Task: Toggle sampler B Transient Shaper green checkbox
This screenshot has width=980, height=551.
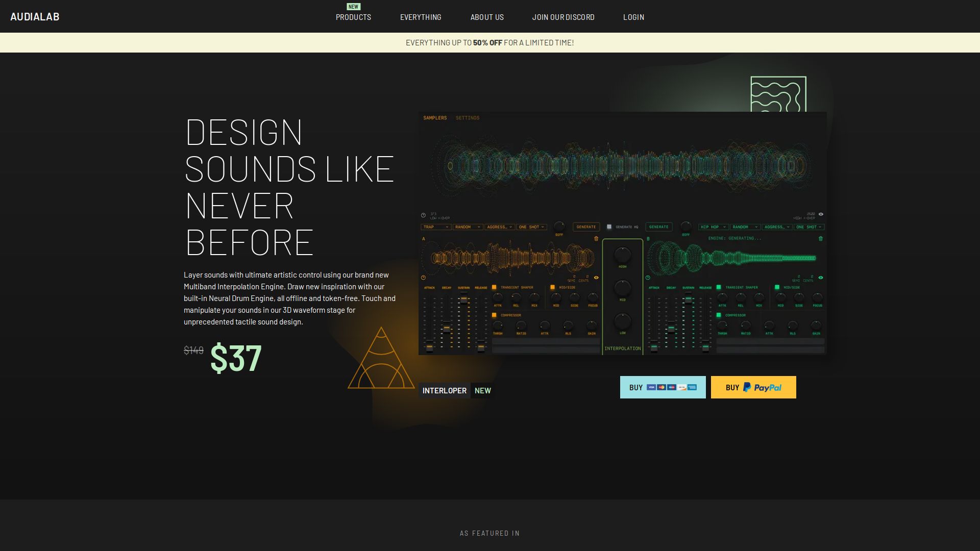Action: [x=719, y=287]
